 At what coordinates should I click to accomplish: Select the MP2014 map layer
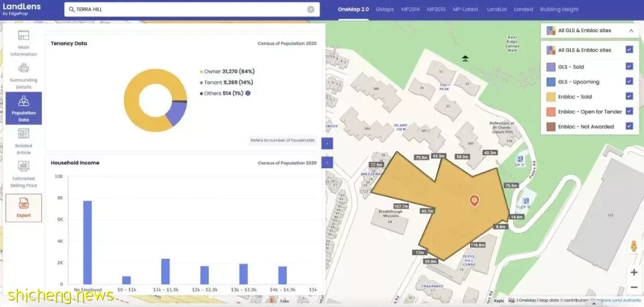pyautogui.click(x=410, y=10)
